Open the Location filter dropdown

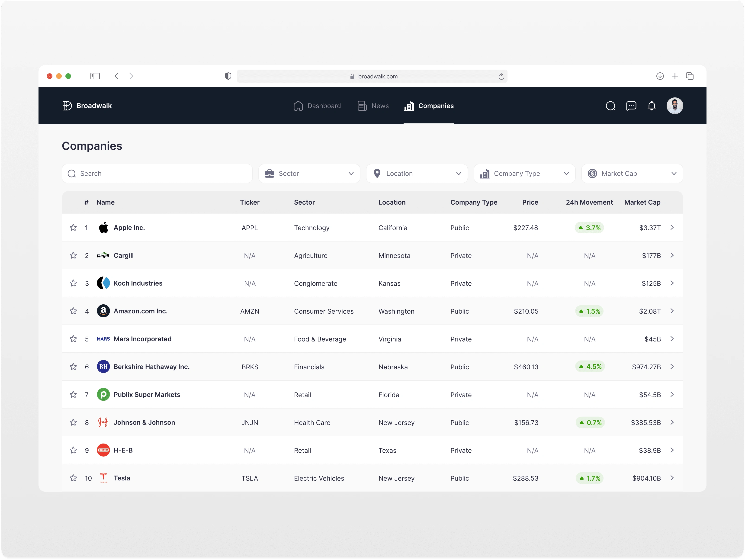[x=417, y=174]
